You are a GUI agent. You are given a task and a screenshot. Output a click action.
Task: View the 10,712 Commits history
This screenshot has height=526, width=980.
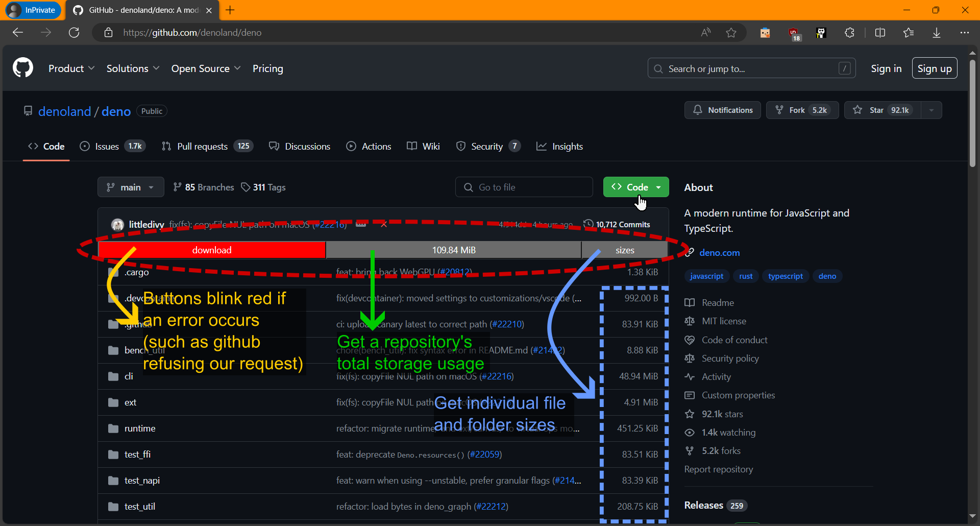point(617,225)
